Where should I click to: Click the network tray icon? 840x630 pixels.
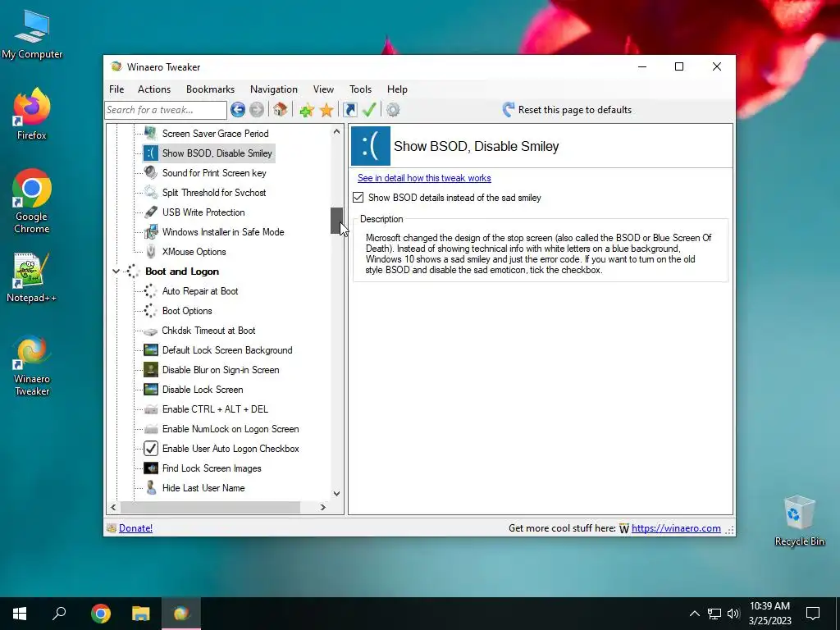[714, 614]
